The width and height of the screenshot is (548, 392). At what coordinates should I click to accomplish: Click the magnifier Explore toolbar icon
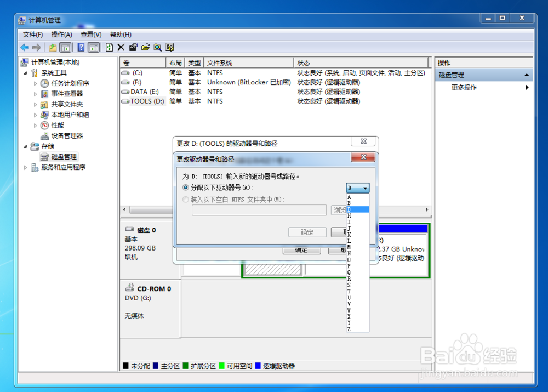pyautogui.click(x=158, y=48)
